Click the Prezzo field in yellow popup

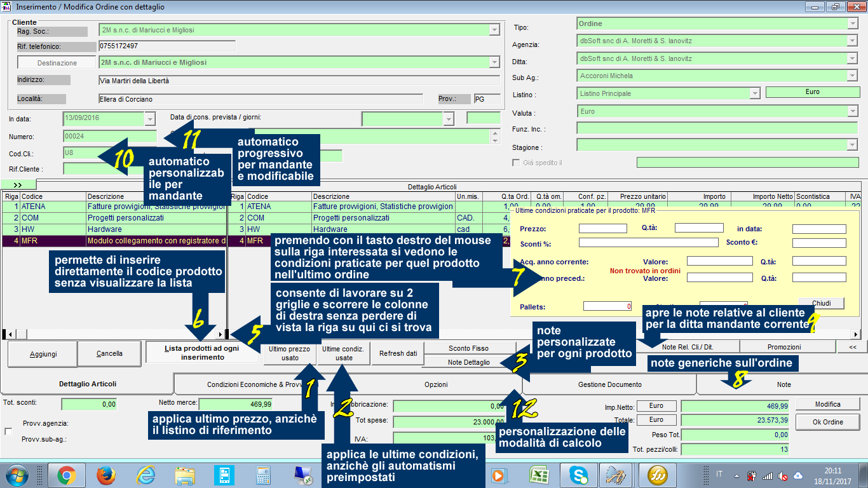pos(603,229)
